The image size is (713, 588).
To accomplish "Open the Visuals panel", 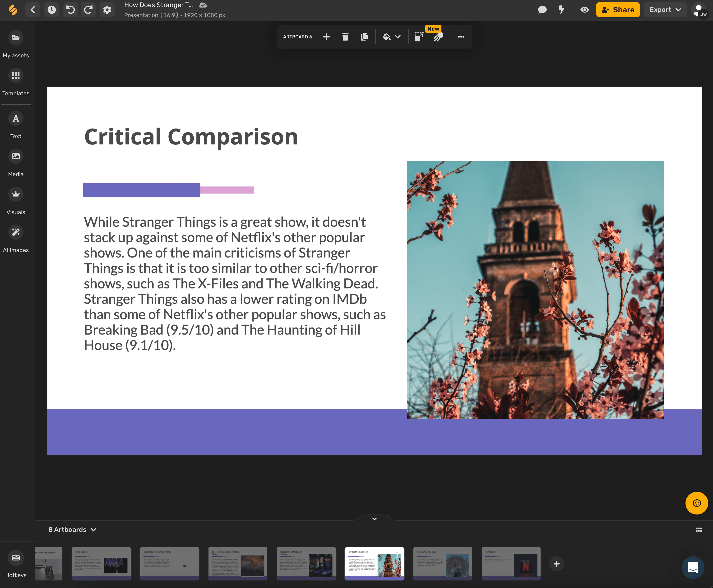I will tap(16, 201).
